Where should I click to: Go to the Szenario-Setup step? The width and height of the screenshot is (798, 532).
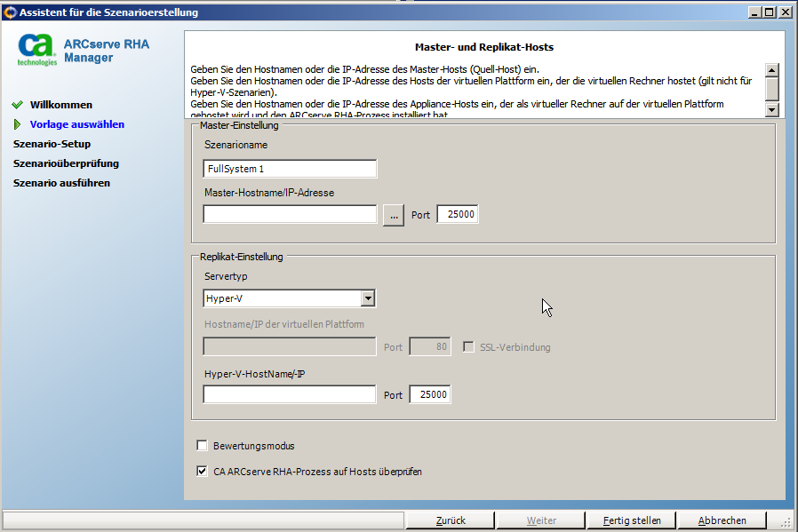(52, 144)
